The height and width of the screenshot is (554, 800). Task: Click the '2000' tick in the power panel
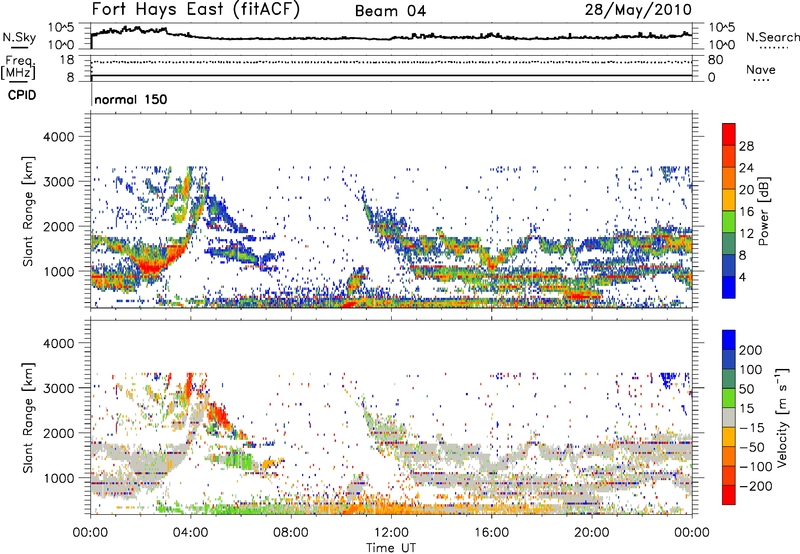(x=58, y=226)
